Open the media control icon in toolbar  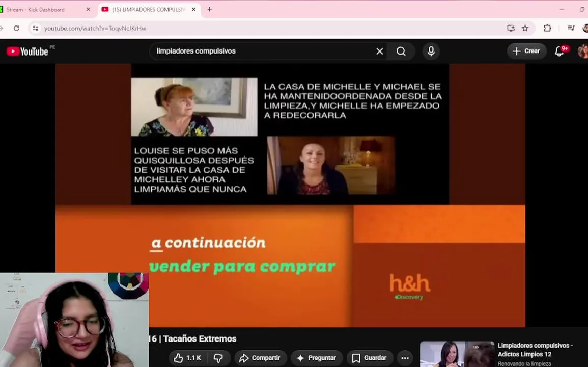click(x=571, y=28)
